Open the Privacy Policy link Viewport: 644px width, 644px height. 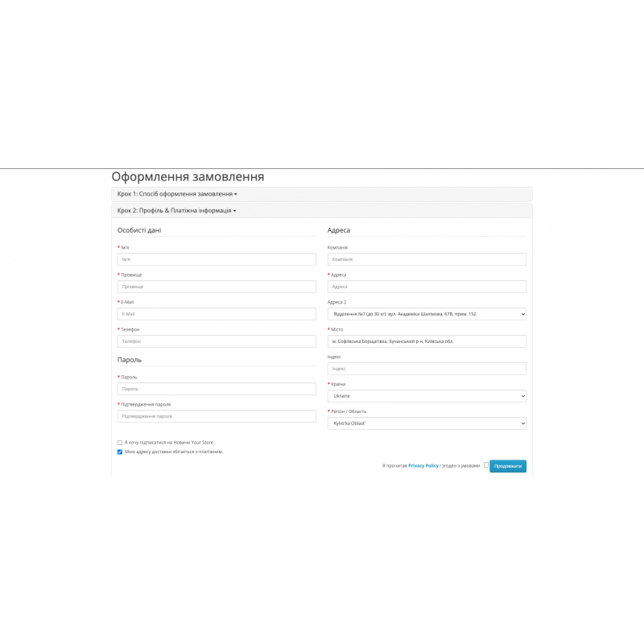[x=425, y=465]
